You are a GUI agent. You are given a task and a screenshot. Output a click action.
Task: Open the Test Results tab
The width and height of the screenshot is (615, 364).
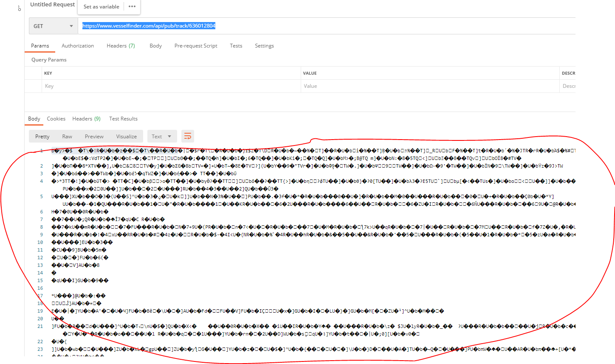click(x=123, y=119)
